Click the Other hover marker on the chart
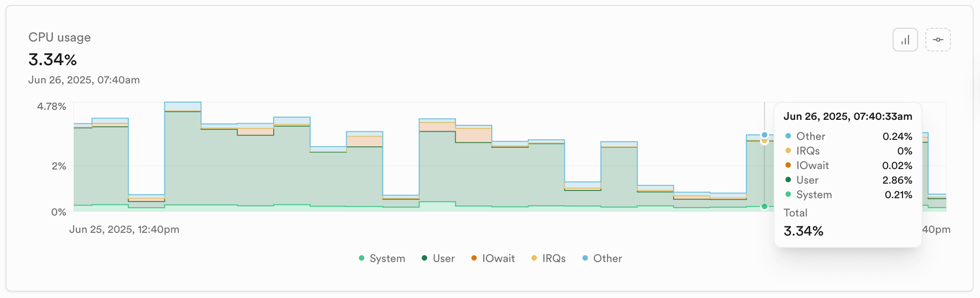 coord(765,134)
